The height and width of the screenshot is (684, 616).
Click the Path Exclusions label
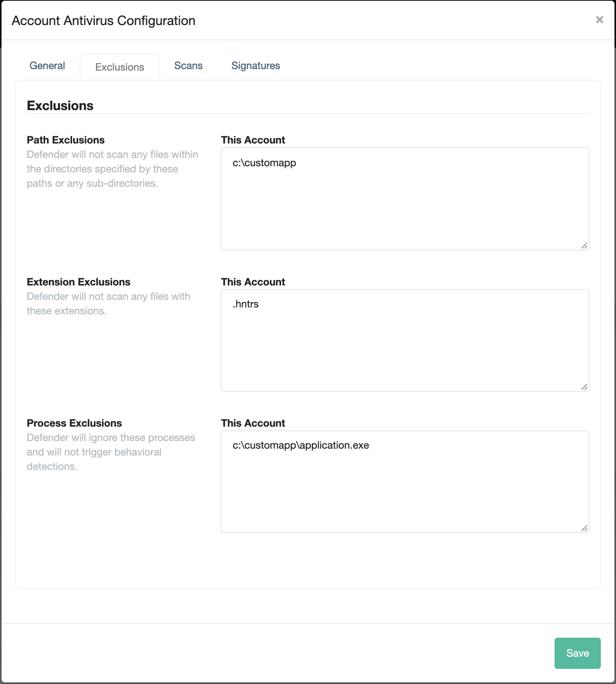(66, 140)
